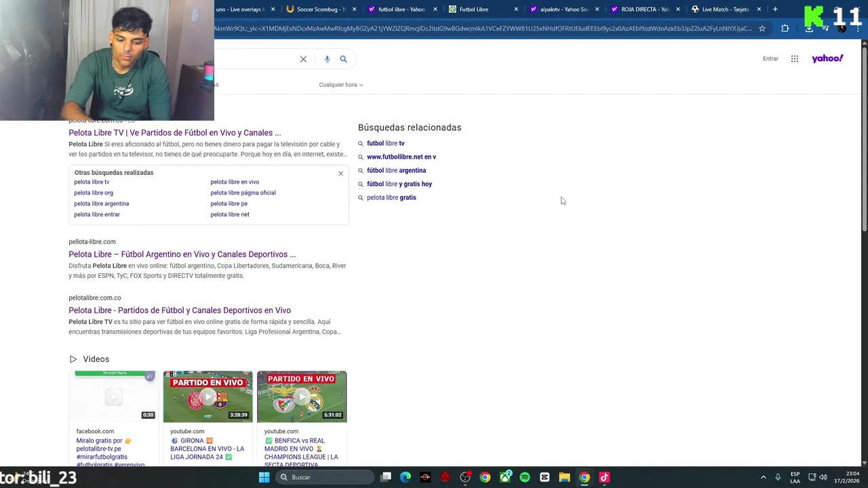This screenshot has width=868, height=488.
Task: Play the Girona vs Barcelona video thumbnail
Action: click(x=208, y=396)
